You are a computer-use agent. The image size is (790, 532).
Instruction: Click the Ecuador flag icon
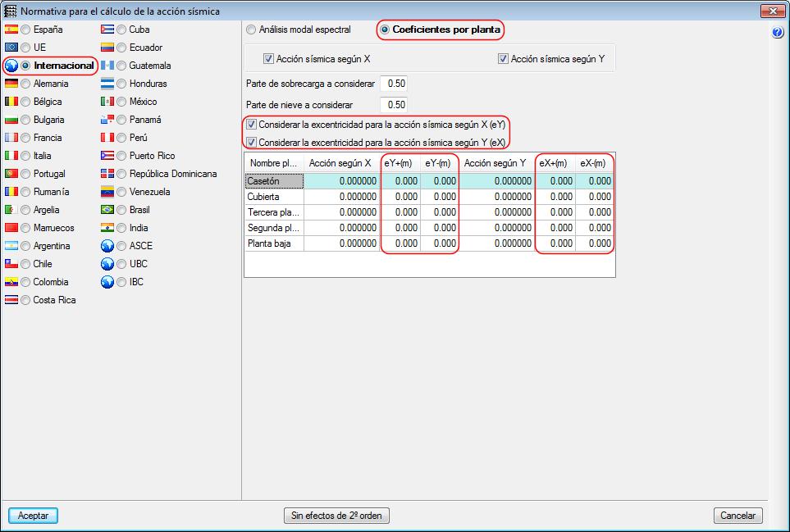click(x=107, y=48)
